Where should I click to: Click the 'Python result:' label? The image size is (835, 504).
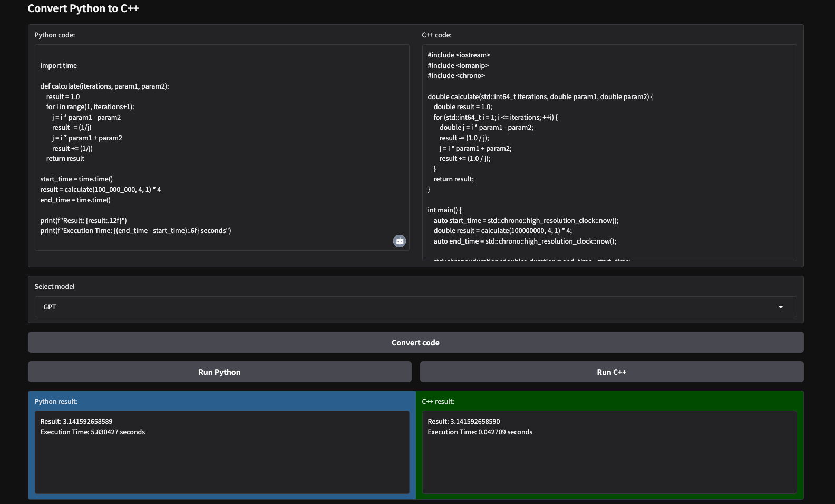tap(56, 402)
